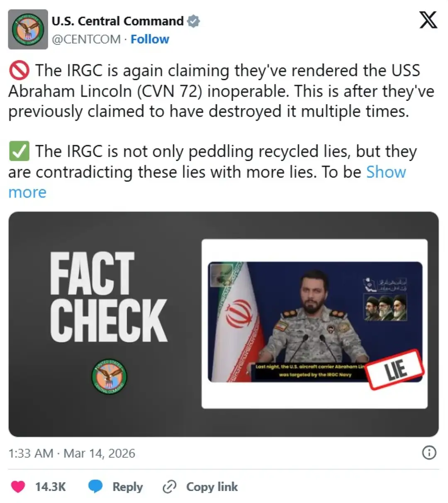Open the U.S. Central Command profile name
Screen dimensions: 448x503
coord(117,21)
